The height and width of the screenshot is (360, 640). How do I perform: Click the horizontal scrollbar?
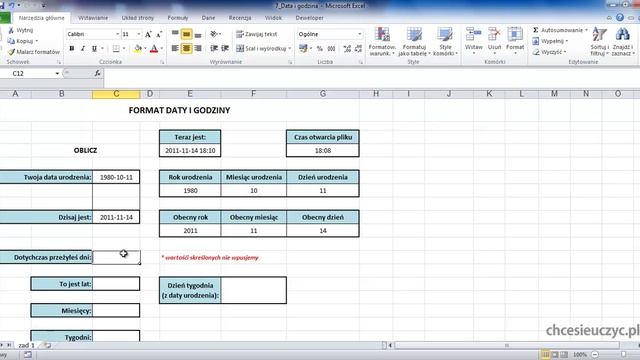506,345
